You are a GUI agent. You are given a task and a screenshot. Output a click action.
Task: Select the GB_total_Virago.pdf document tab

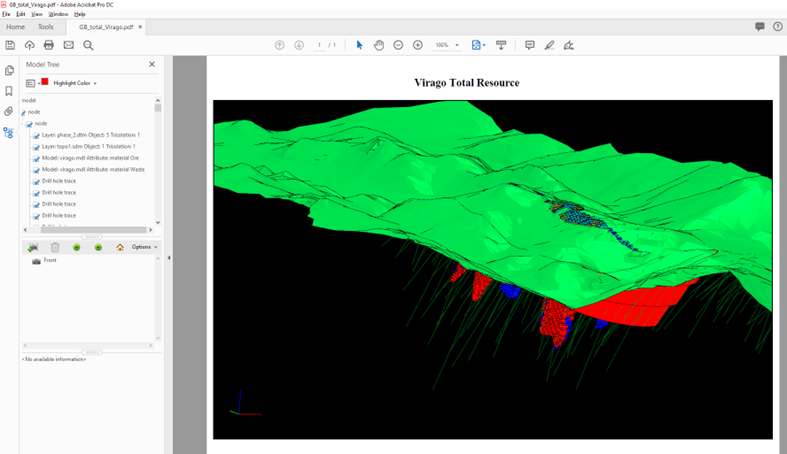(106, 27)
